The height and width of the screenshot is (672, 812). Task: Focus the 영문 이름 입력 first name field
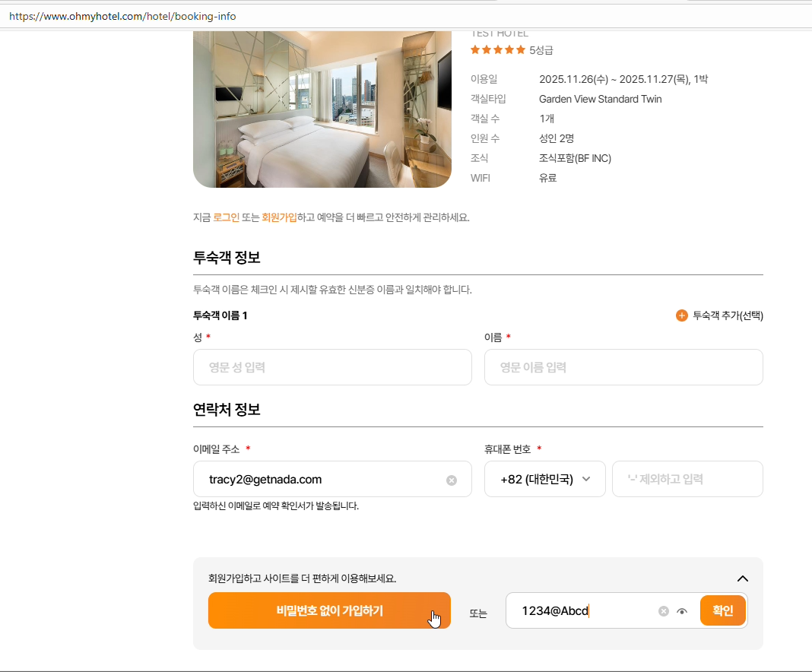click(623, 367)
